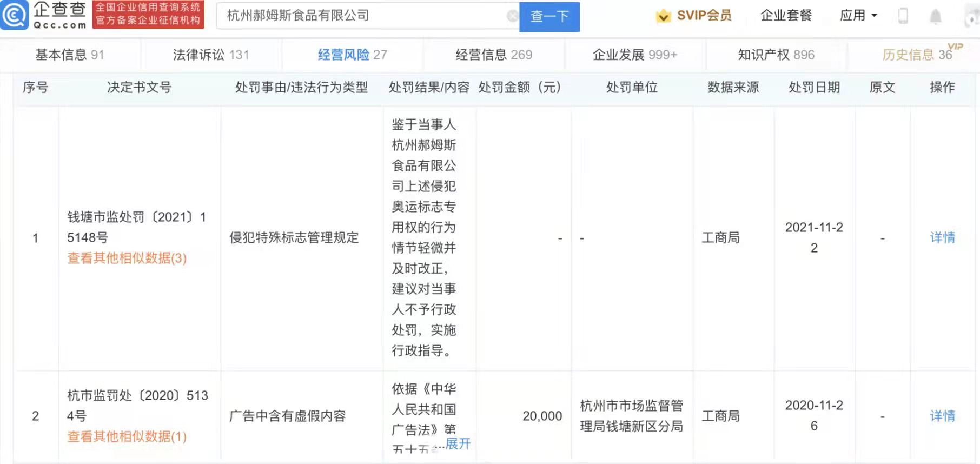Select the 侵犯特殊标志管理规定 cell

[x=294, y=237]
